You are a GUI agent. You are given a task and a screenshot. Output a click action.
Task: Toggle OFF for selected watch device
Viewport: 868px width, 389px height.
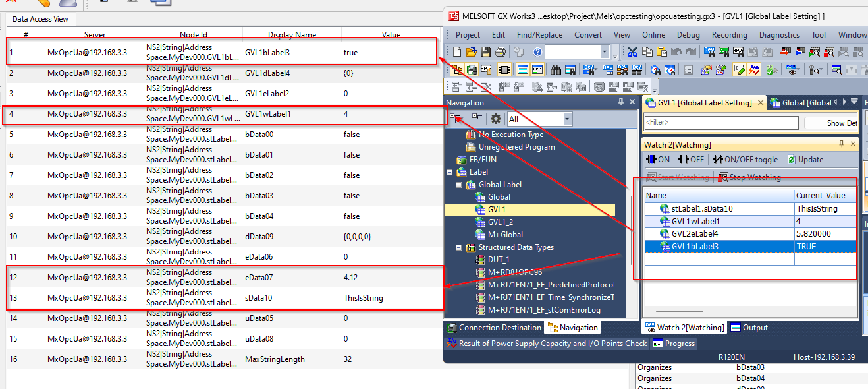(691, 160)
